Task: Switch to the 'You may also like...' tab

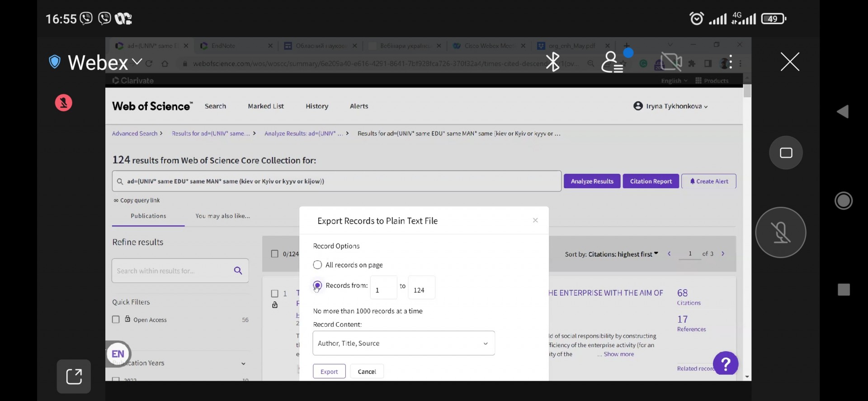Action: (222, 216)
